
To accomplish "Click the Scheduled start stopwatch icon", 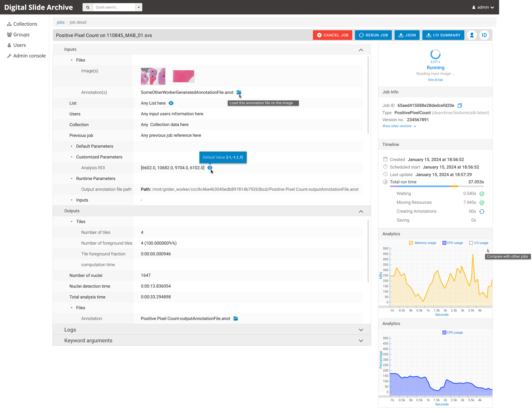I will coord(385,167).
